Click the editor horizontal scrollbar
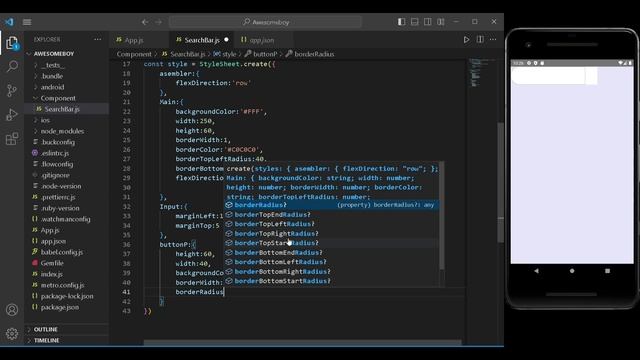640x360 pixels. tap(302, 343)
